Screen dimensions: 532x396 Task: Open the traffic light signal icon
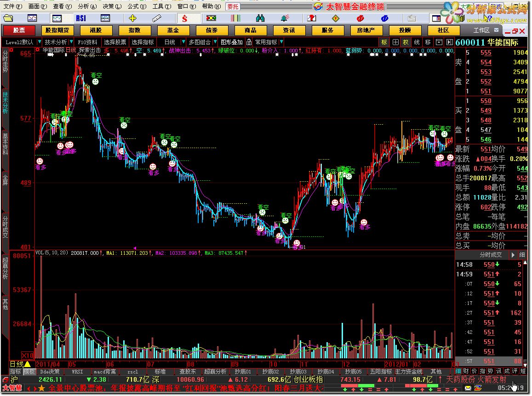[x=211, y=18]
